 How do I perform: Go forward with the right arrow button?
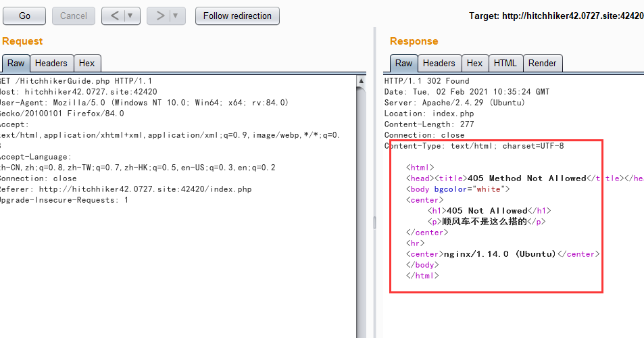click(159, 16)
